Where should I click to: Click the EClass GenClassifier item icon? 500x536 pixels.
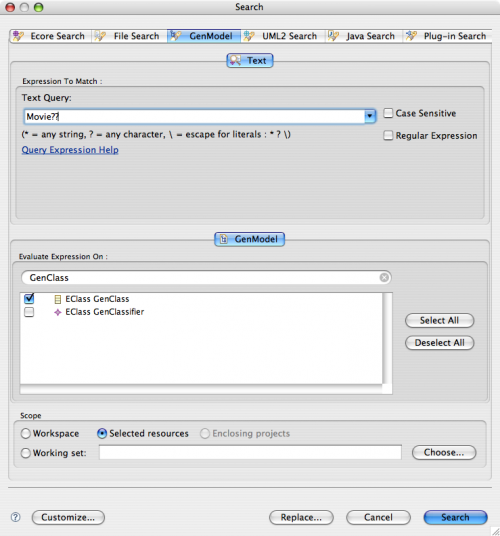point(58,312)
